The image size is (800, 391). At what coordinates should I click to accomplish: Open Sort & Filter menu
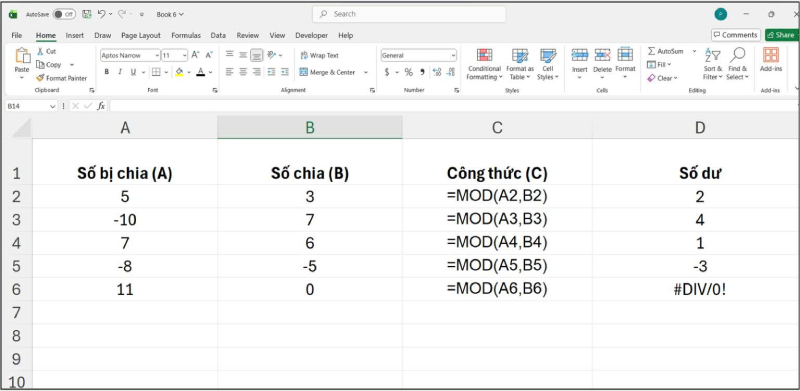tap(713, 64)
